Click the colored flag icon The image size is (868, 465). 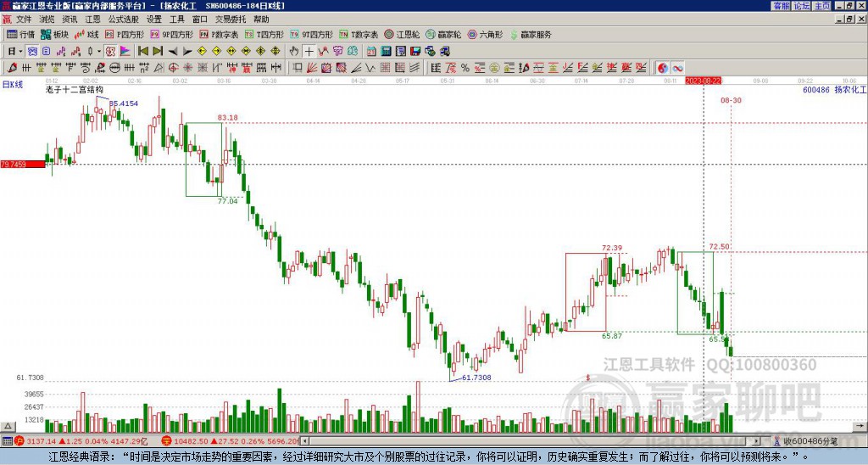pos(125,52)
